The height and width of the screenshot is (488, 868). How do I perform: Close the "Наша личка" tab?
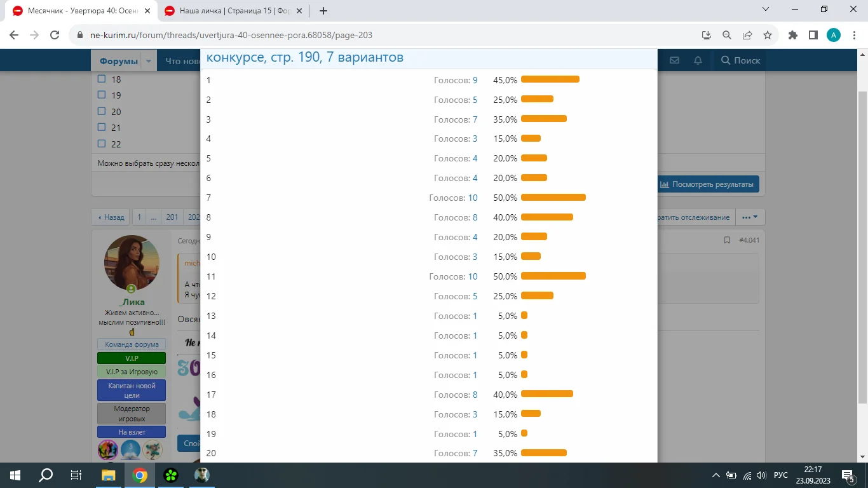[299, 11]
